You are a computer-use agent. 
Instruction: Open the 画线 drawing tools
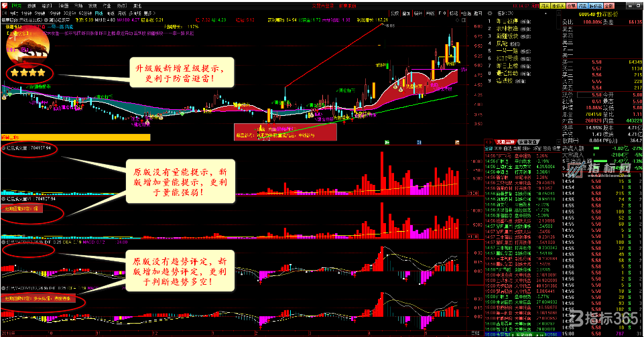tap(430, 13)
